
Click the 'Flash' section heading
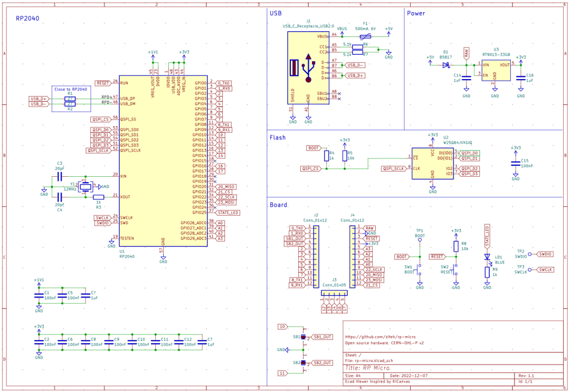pos(278,137)
